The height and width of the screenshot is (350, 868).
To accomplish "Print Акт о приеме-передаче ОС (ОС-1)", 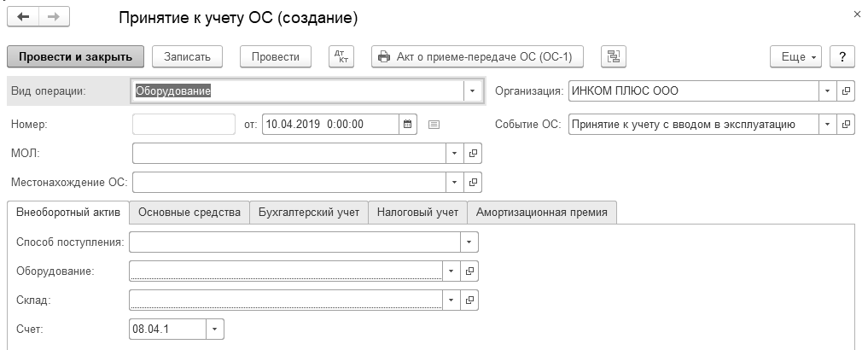I will (x=477, y=56).
